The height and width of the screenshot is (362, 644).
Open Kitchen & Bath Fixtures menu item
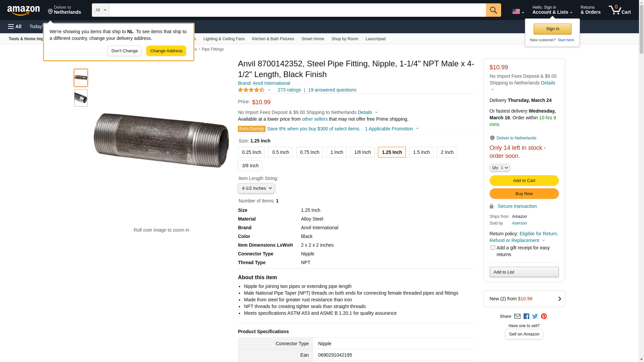(273, 39)
